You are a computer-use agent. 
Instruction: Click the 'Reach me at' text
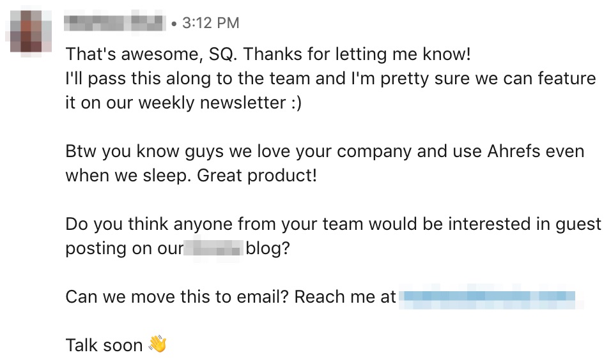click(345, 297)
